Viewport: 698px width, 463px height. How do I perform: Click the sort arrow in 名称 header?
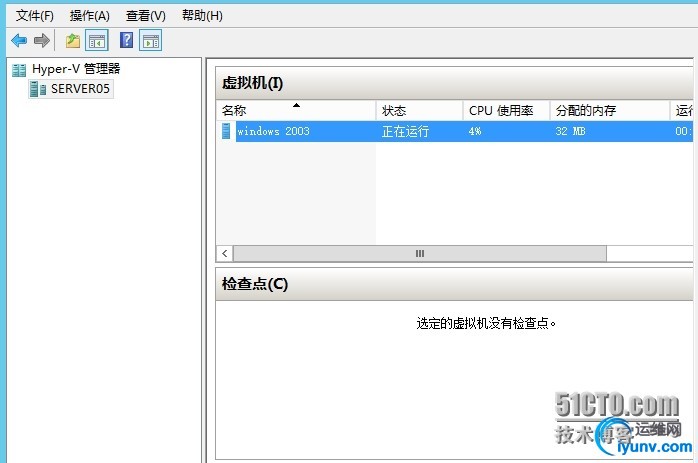point(296,106)
